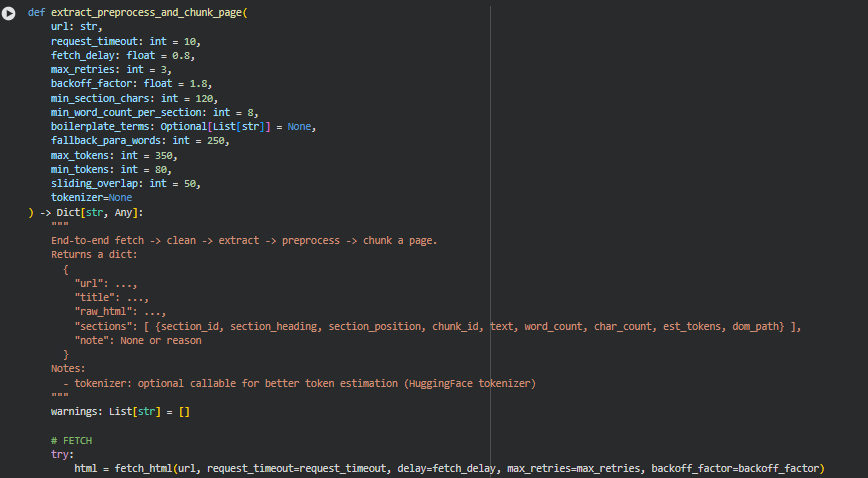Click the 'warnings: List[str] = []' line
Viewport: 868px width, 478px height.
[x=120, y=411]
